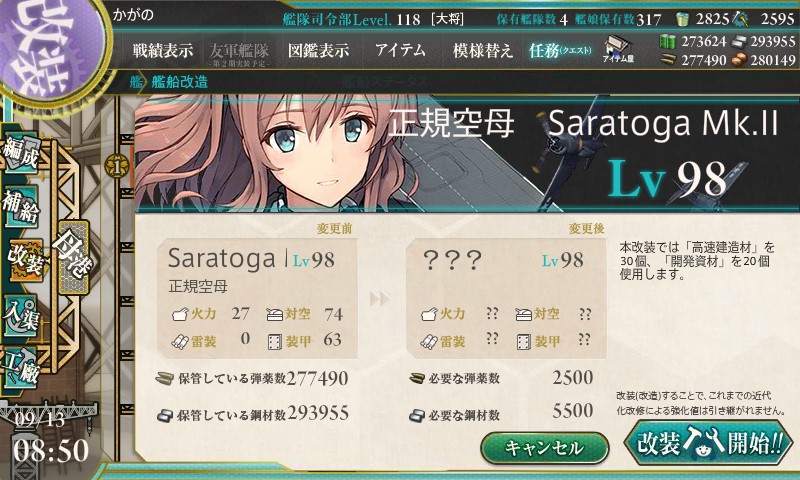This screenshot has height=480, width=800.
Task: Open the アイテム屋 item shop icon
Action: [x=617, y=50]
